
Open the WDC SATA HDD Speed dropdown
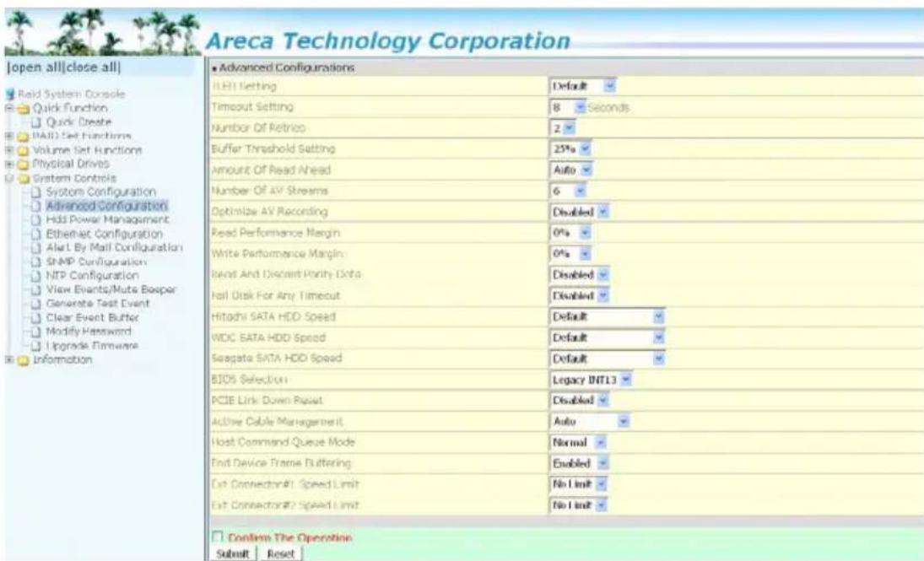[607, 337]
